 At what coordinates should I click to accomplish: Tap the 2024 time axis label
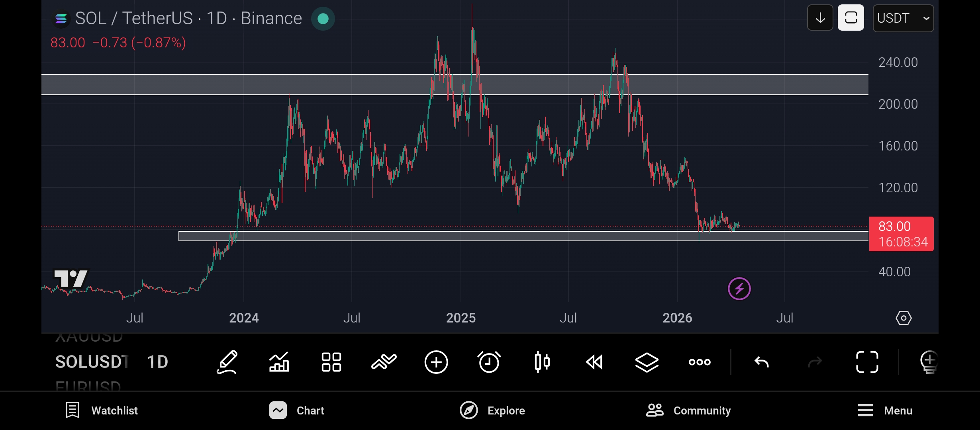pyautogui.click(x=244, y=318)
